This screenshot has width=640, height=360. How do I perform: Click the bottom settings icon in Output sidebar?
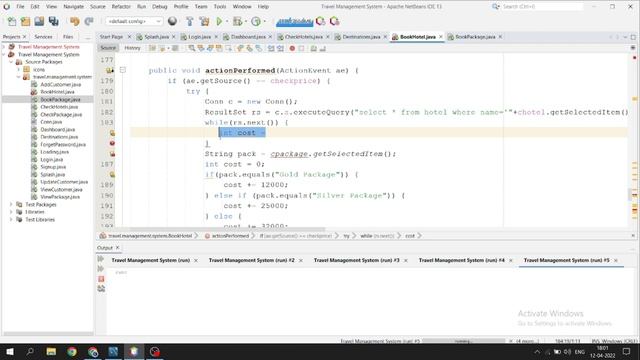point(101,289)
